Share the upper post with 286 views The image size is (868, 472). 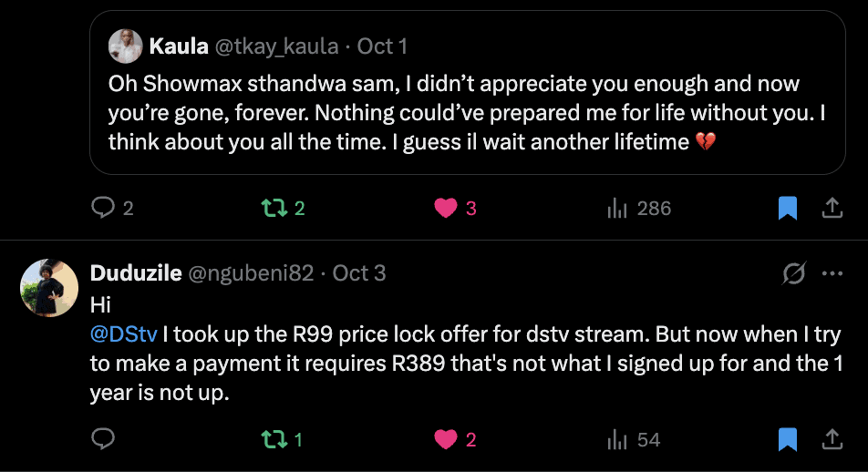click(x=832, y=208)
